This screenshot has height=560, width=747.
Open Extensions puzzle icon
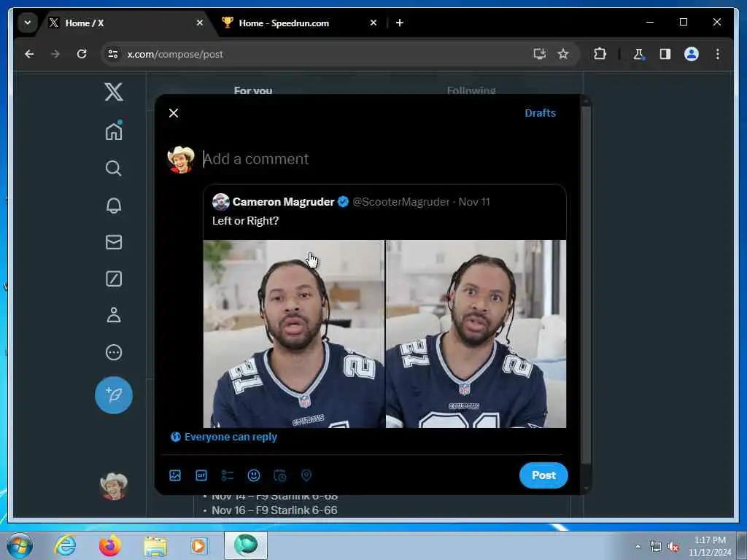click(600, 54)
